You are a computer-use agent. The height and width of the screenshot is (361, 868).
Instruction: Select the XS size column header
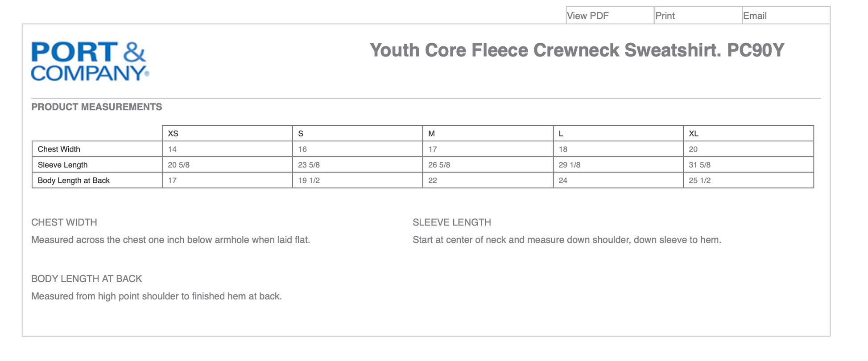click(173, 133)
